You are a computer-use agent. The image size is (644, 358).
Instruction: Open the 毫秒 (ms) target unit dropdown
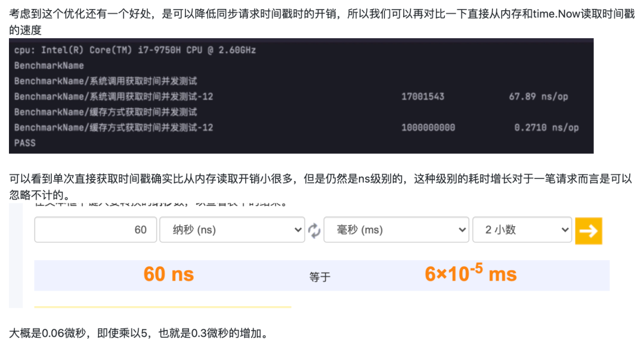click(x=397, y=230)
